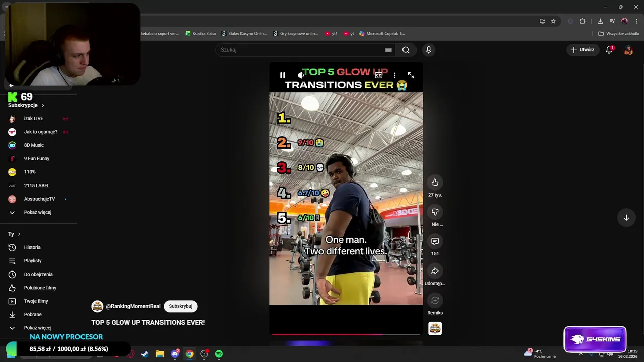Share the Short via Udostępnij icon
The height and width of the screenshot is (362, 644).
[x=435, y=271]
